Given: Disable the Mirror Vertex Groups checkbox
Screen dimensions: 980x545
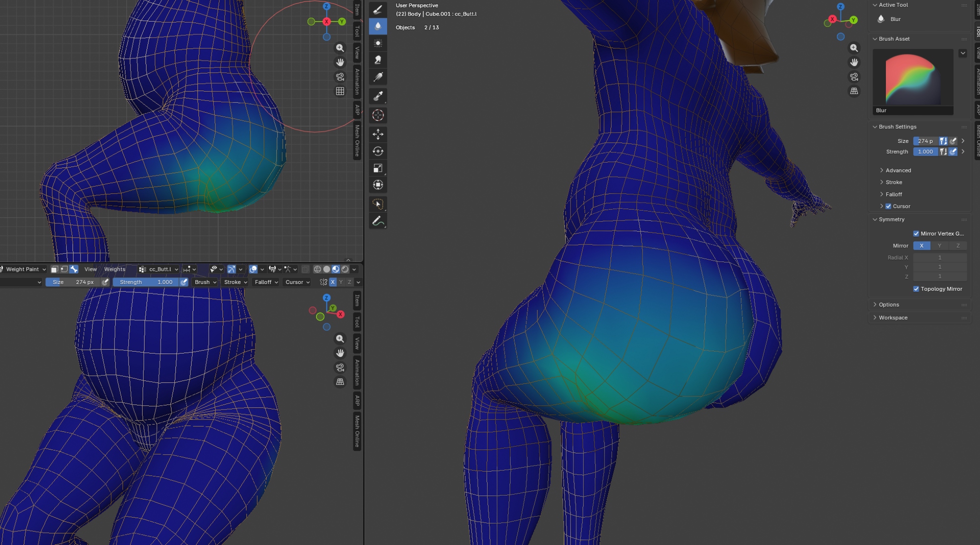Looking at the screenshot, I should (916, 234).
